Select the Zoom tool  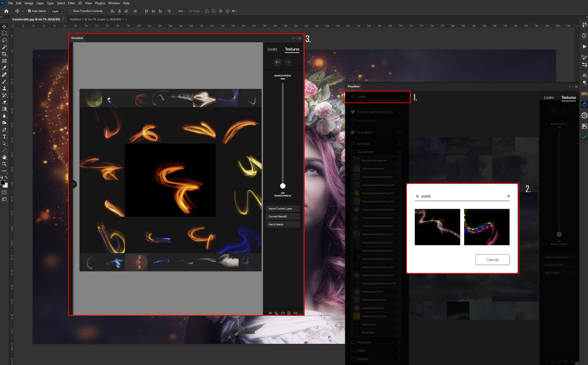click(4, 164)
